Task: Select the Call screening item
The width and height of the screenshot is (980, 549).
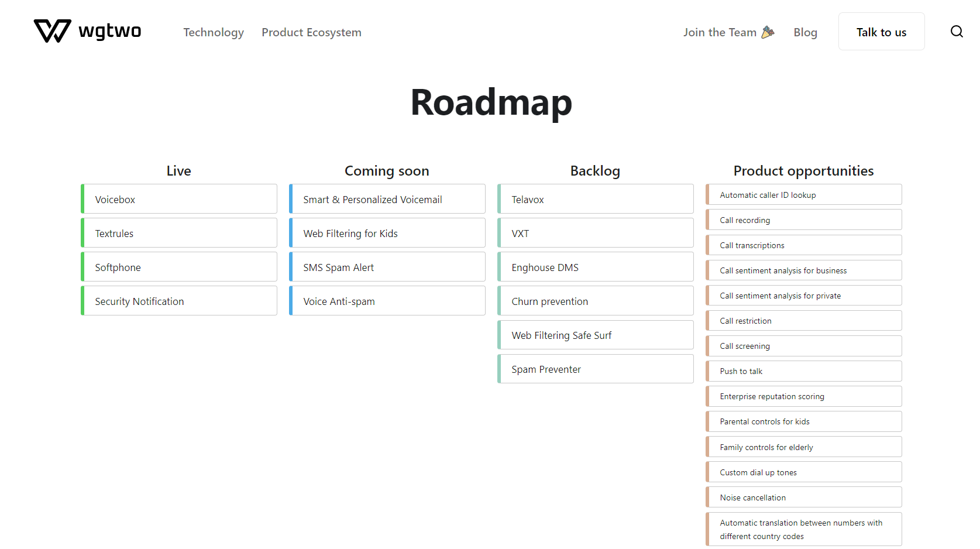Action: tap(804, 345)
